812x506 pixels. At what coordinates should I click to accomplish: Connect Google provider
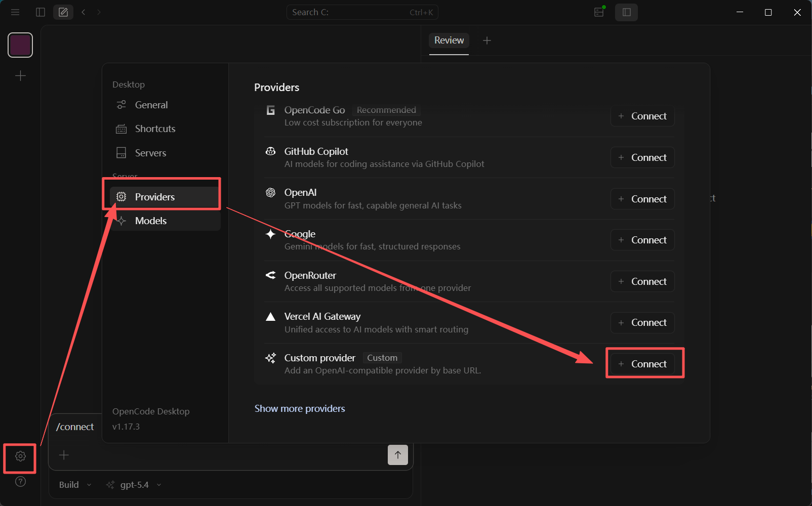coord(642,240)
